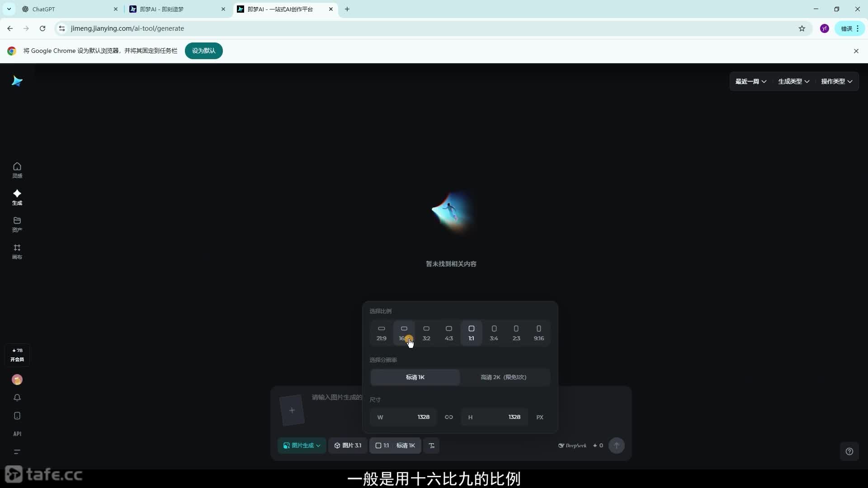Bookmark this page with star icon
This screenshot has height=488, width=868.
802,28
